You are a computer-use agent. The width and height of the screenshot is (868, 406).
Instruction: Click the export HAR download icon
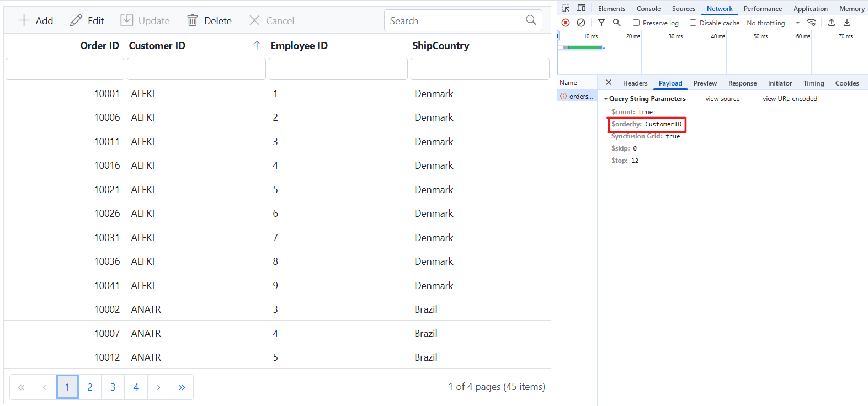point(847,23)
